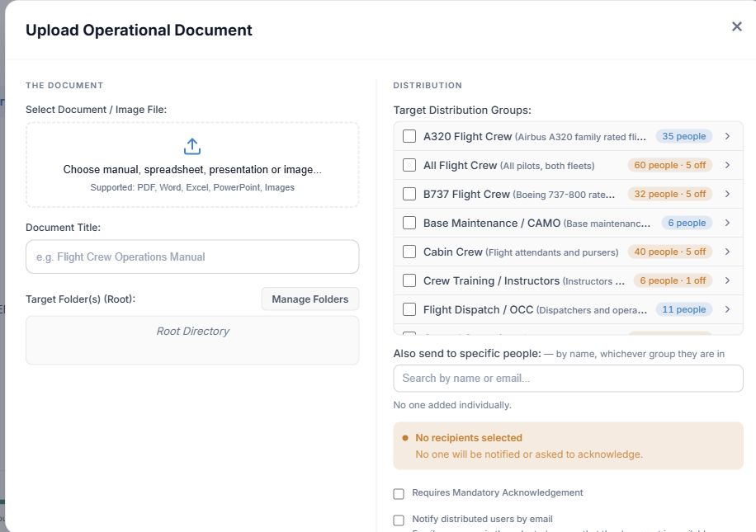This screenshot has height=532, width=756.
Task: Click the 40 people · 5 off badge
Action: point(669,252)
